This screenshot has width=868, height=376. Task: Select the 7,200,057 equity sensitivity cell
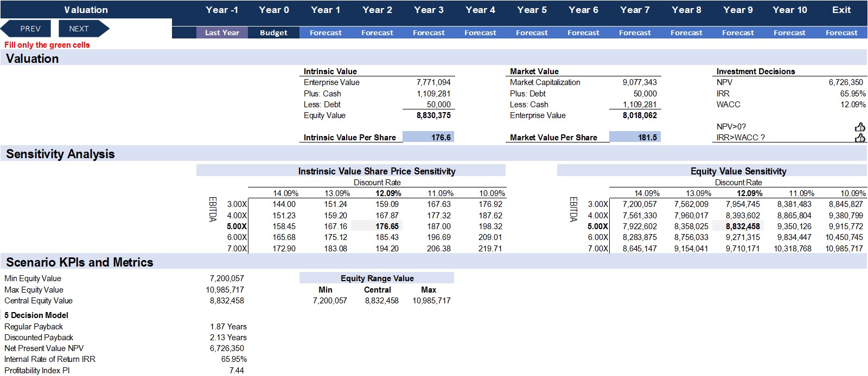point(640,204)
